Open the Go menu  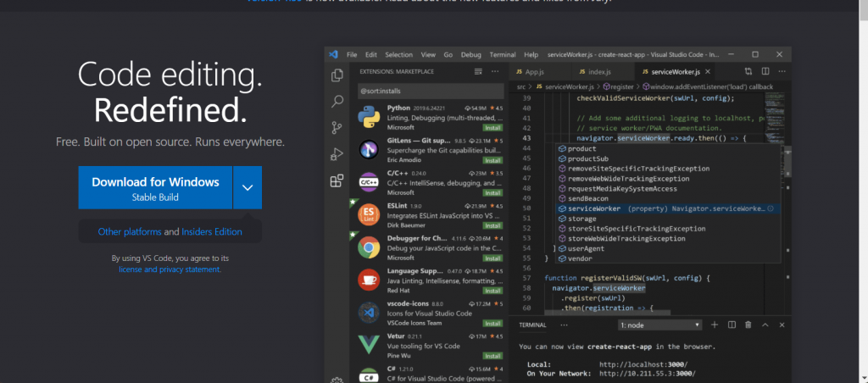[x=448, y=55]
